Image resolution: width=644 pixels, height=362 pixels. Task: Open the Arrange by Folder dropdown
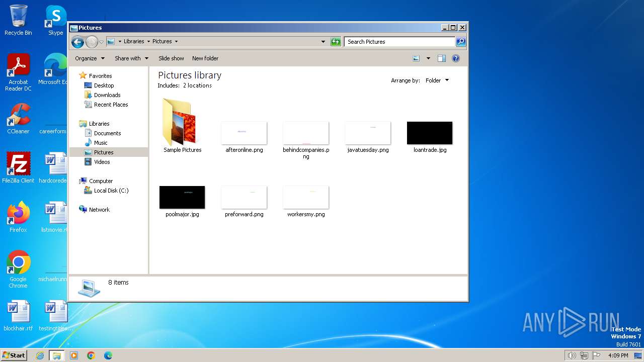pos(437,80)
